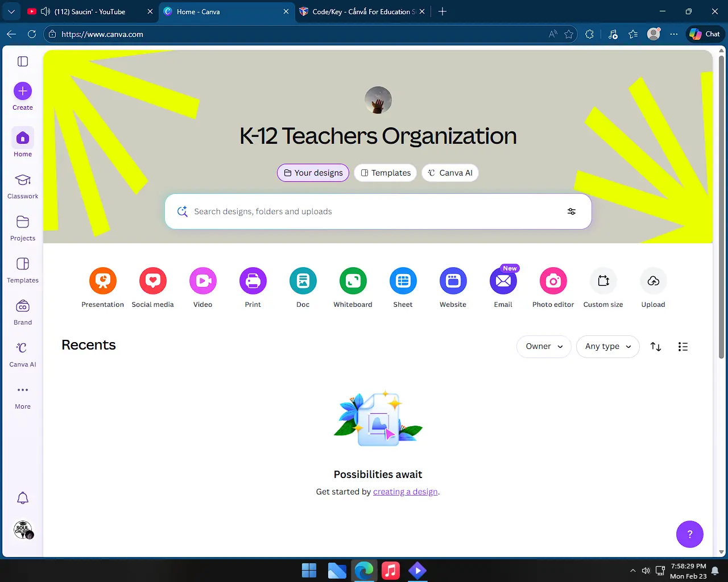This screenshot has width=728, height=582.
Task: Open browser extensions puzzle icon
Action: click(x=590, y=34)
